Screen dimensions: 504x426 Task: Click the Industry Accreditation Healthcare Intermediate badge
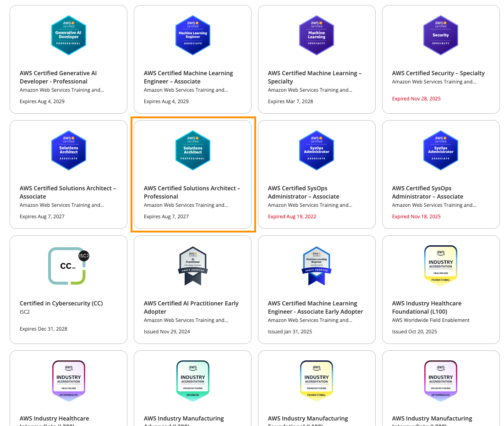coord(68,381)
